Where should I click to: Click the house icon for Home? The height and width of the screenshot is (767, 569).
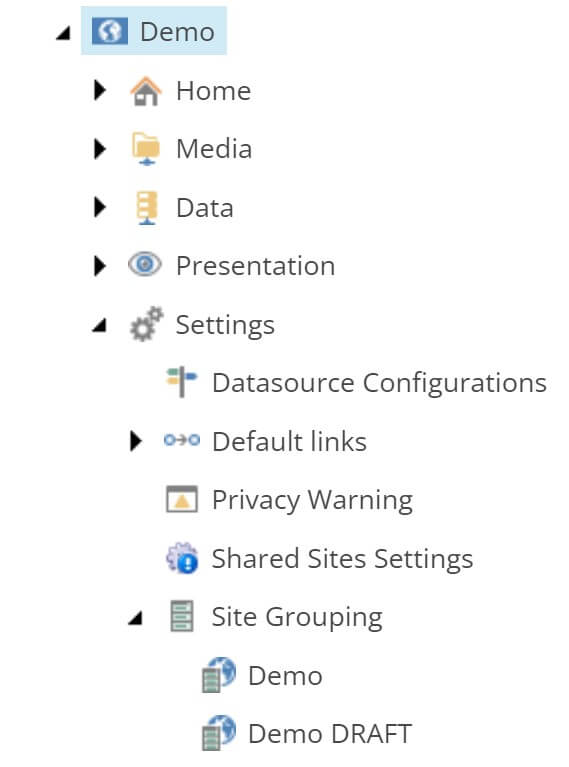(146, 91)
